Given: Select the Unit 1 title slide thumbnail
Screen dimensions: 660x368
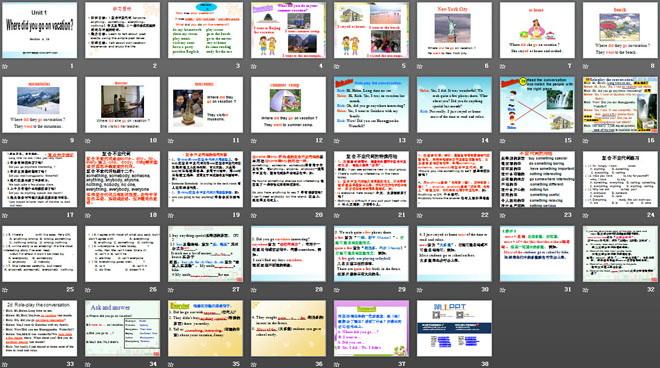Looking at the screenshot, I should click(x=40, y=30).
